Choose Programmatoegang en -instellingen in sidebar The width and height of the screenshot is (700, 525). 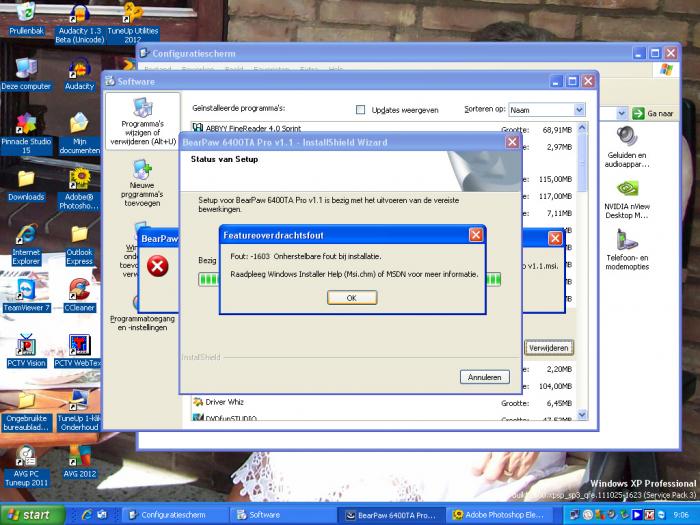pyautogui.click(x=142, y=323)
